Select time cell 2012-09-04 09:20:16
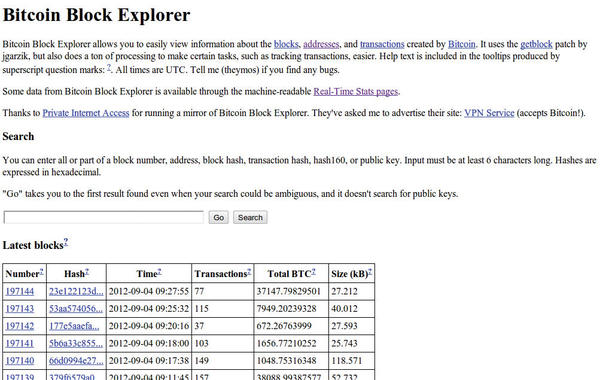The height and width of the screenshot is (380, 600). [x=149, y=326]
